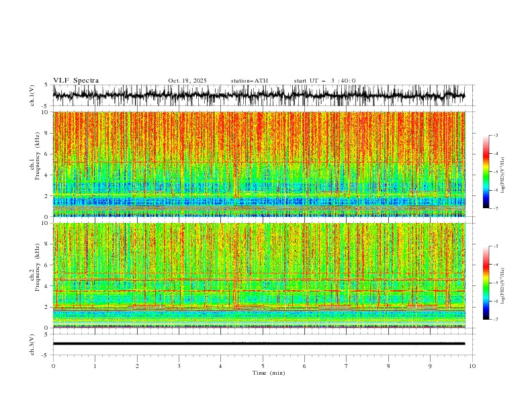532x411 pixels.
Task: Select the ch.1 waveform trace panel
Action: tap(259, 95)
